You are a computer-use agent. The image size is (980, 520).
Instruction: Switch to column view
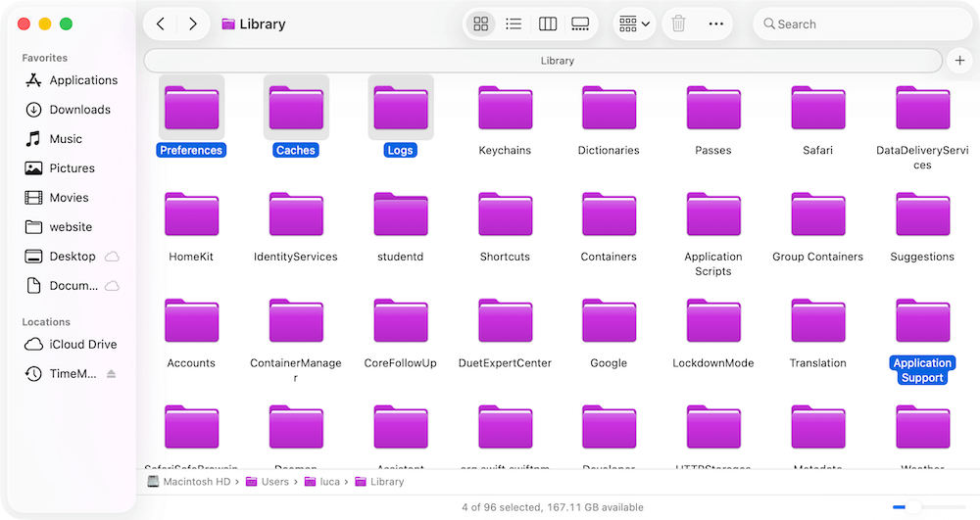[x=548, y=24]
